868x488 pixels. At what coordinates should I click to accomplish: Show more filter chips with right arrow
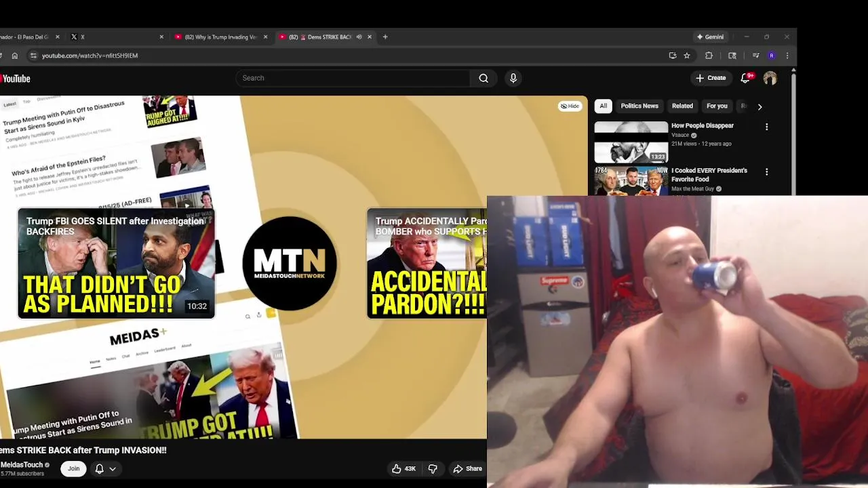click(759, 106)
